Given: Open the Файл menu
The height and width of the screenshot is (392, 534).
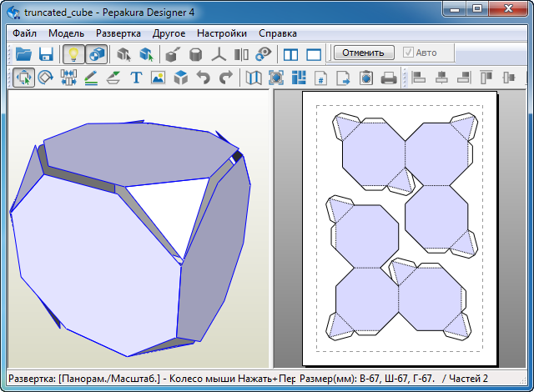Looking at the screenshot, I should click(x=24, y=34).
